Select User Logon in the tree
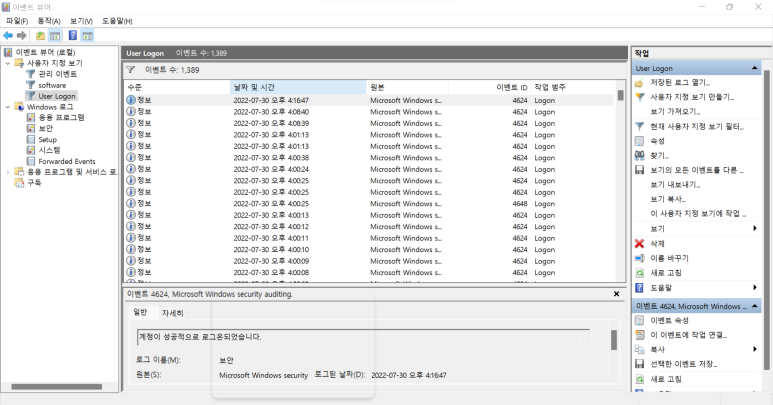Screen dimensions: 773x405 click(x=57, y=96)
